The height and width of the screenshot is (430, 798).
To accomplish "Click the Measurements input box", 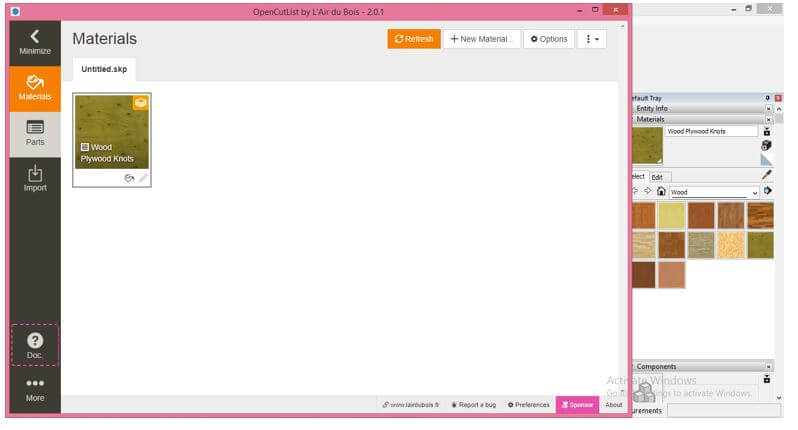I will 724,411.
